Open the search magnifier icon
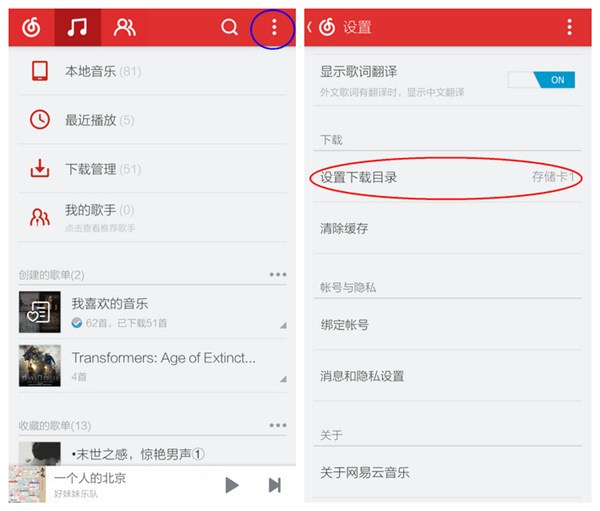 tap(229, 27)
